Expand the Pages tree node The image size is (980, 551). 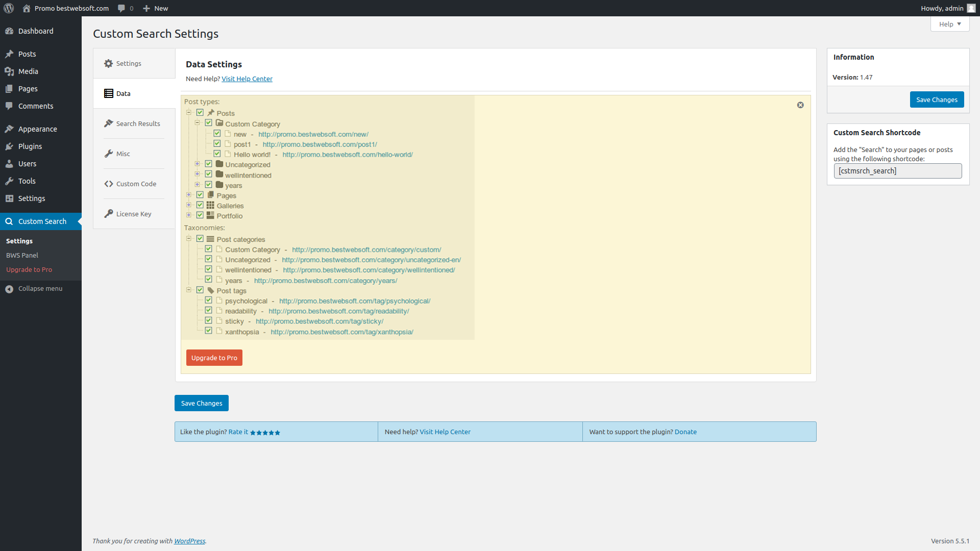tap(189, 195)
